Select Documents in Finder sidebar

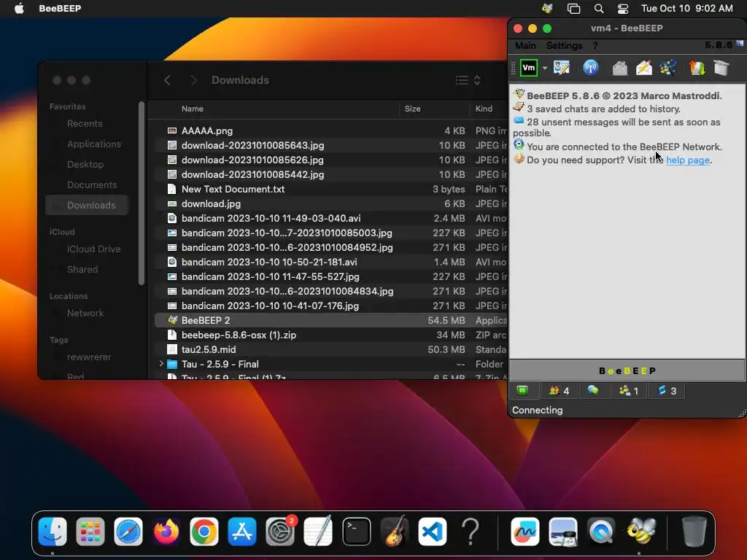pyautogui.click(x=92, y=184)
